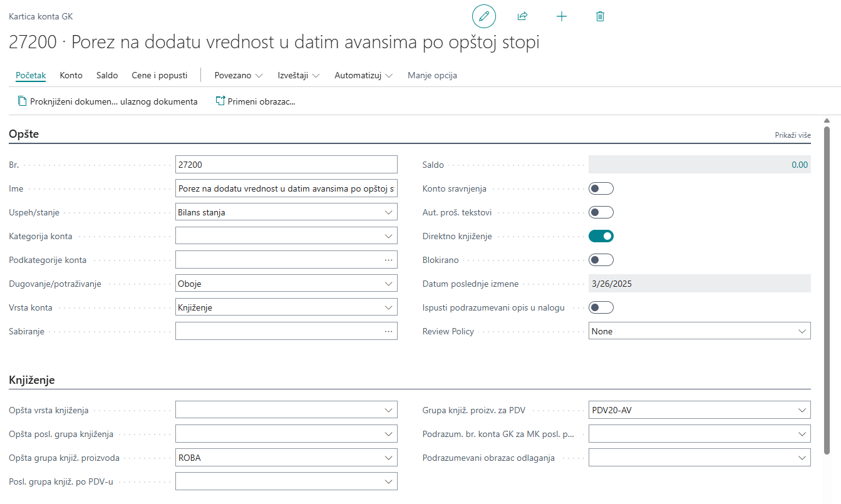Screen dimensions: 841x504
Task: Click the Ime input field
Action: (286, 188)
